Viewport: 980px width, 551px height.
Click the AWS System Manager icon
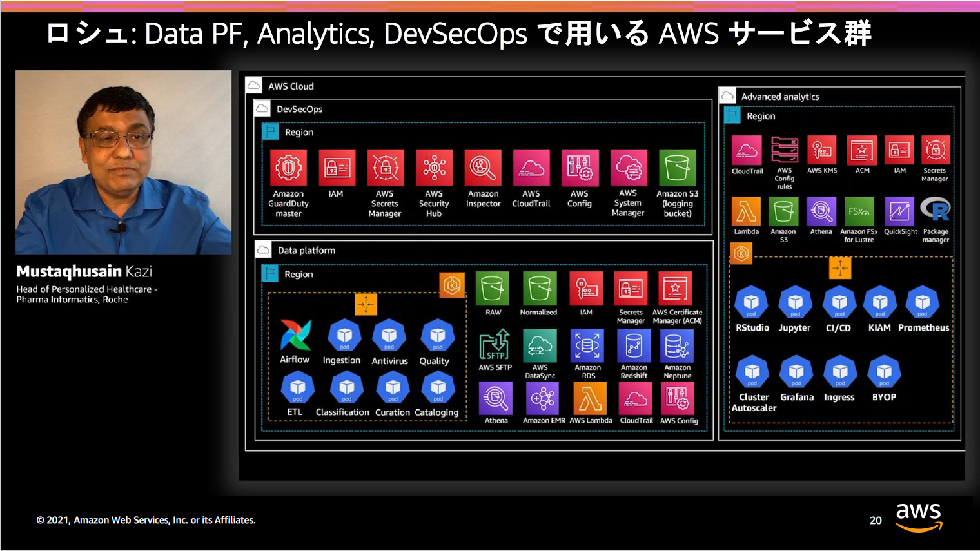(629, 168)
